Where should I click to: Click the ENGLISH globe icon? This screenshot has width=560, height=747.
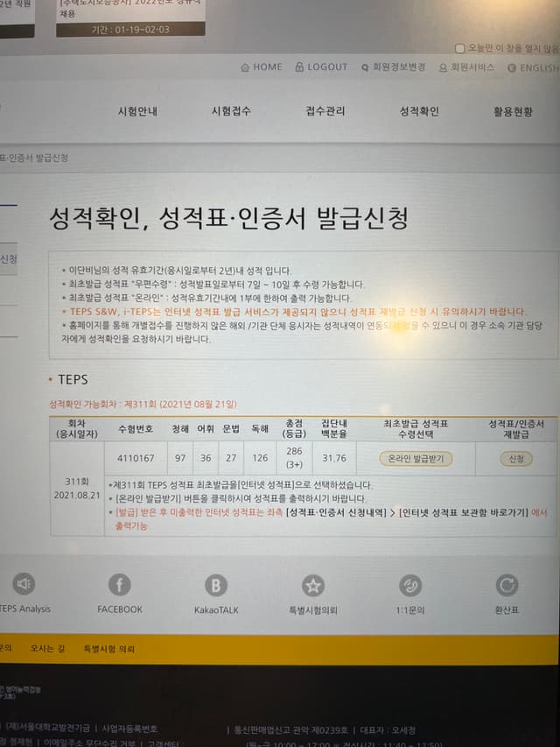[512, 68]
